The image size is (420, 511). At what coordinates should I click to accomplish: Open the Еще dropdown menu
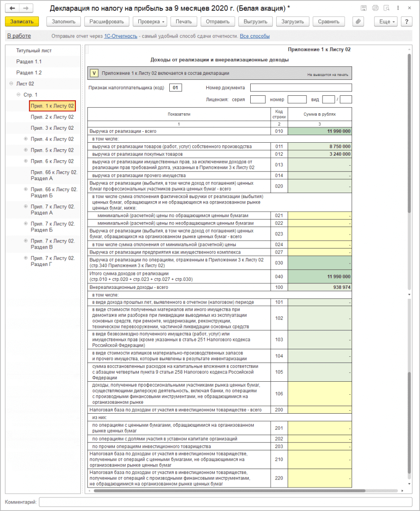pos(387,21)
